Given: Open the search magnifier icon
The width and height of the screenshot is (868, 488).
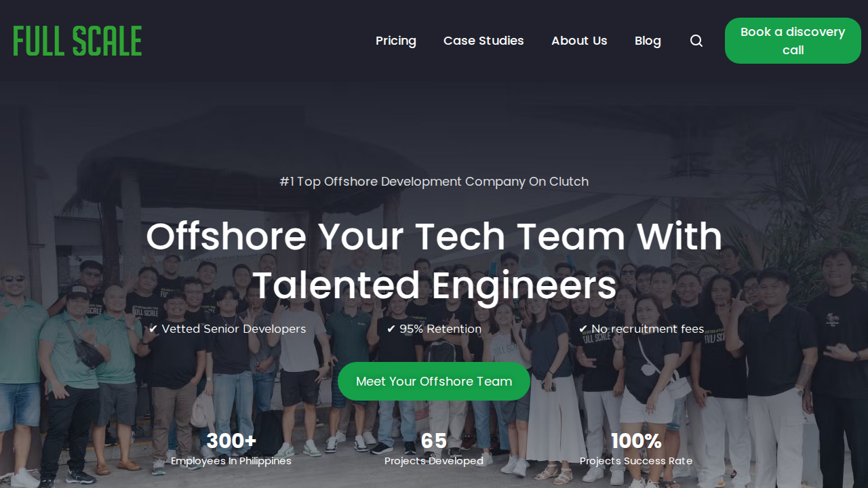Looking at the screenshot, I should tap(696, 41).
